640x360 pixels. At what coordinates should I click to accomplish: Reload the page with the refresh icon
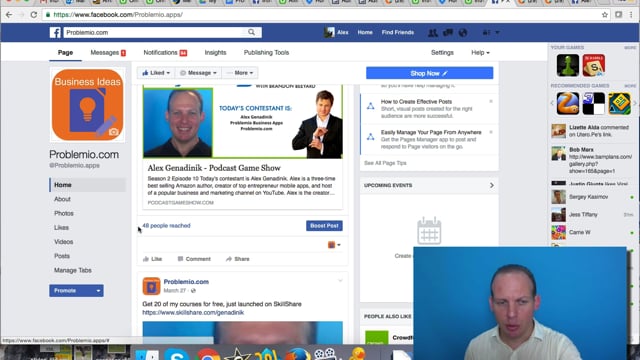34,15
